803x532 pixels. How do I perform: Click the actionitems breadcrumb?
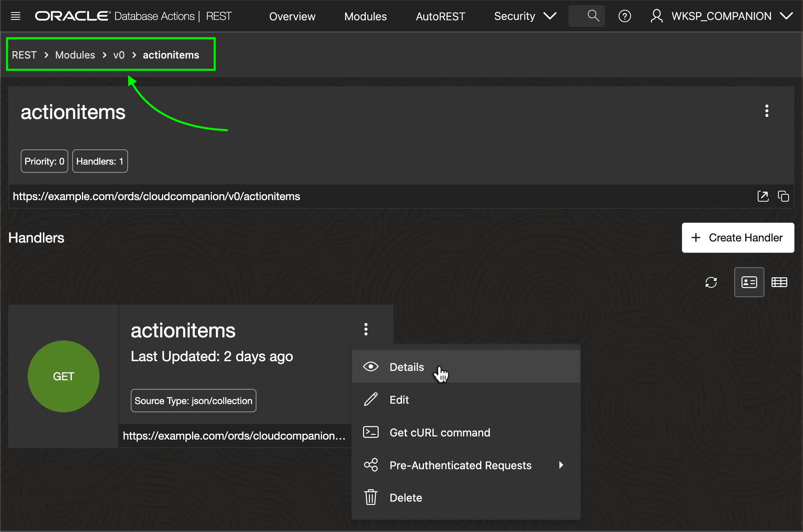click(171, 55)
